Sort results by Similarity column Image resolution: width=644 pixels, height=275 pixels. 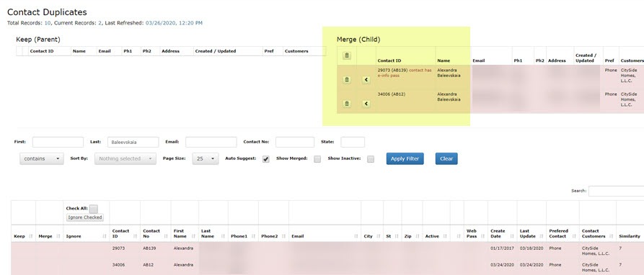629,236
